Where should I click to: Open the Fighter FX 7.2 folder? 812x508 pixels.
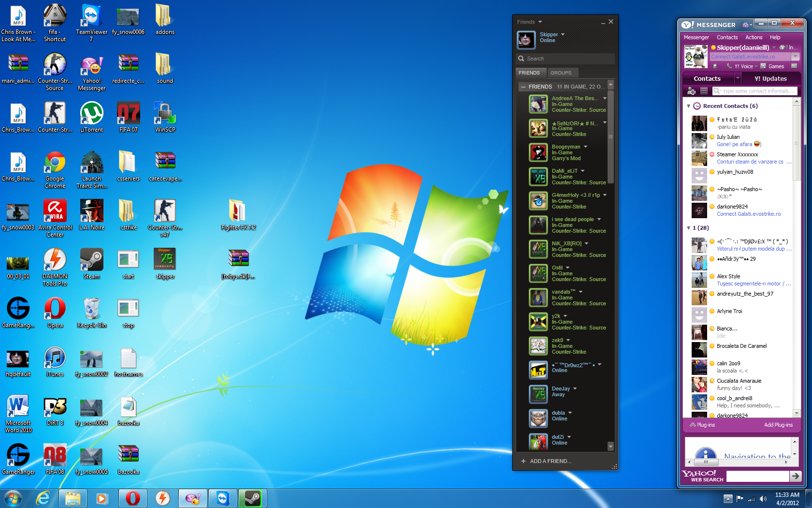(x=238, y=215)
